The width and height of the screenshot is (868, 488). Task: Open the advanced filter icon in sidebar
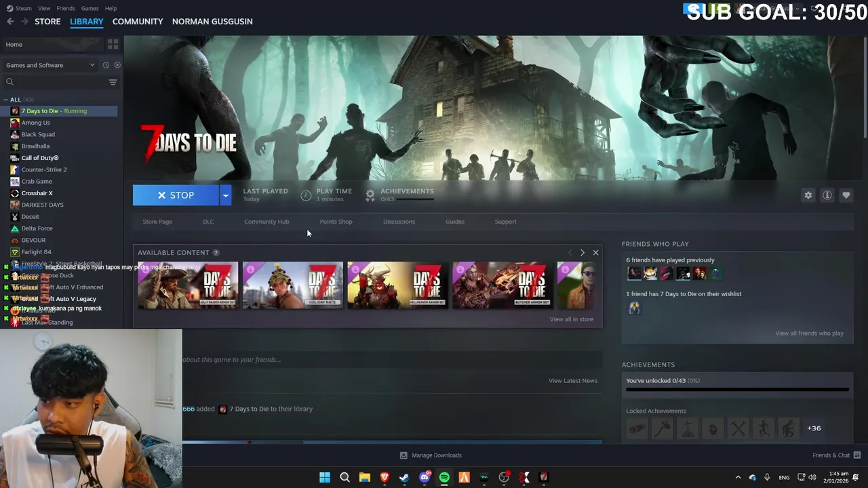pyautogui.click(x=113, y=82)
